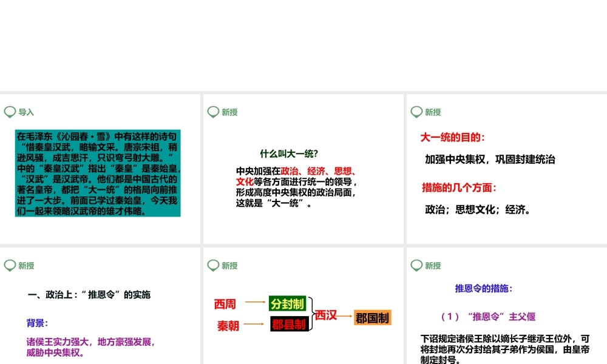Click the teal text box quoting 沁园春·雪
Viewport: 607px width, 364px height.
click(x=98, y=174)
